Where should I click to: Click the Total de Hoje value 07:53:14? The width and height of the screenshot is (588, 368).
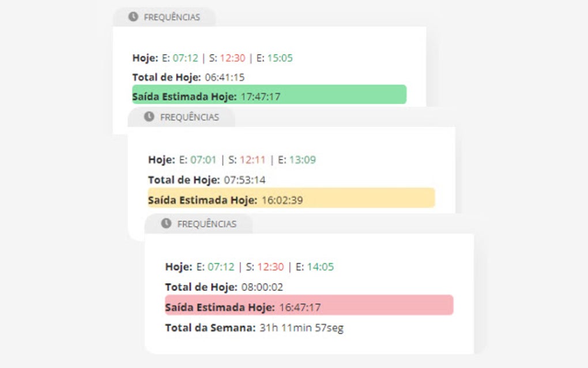(244, 180)
